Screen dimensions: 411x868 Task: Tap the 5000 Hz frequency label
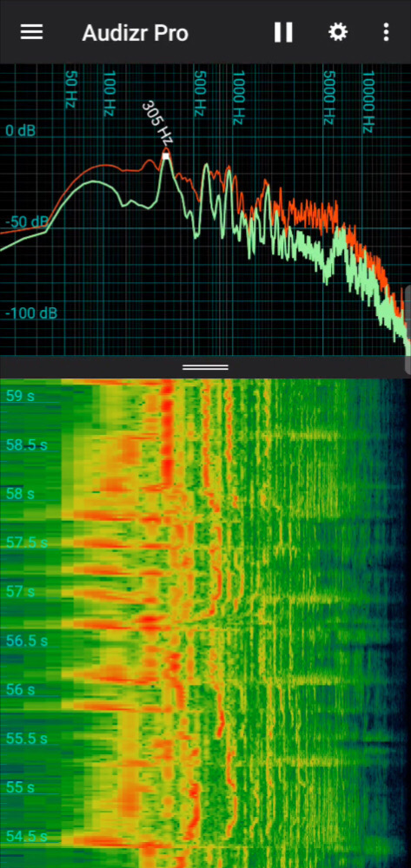pyautogui.click(x=329, y=96)
